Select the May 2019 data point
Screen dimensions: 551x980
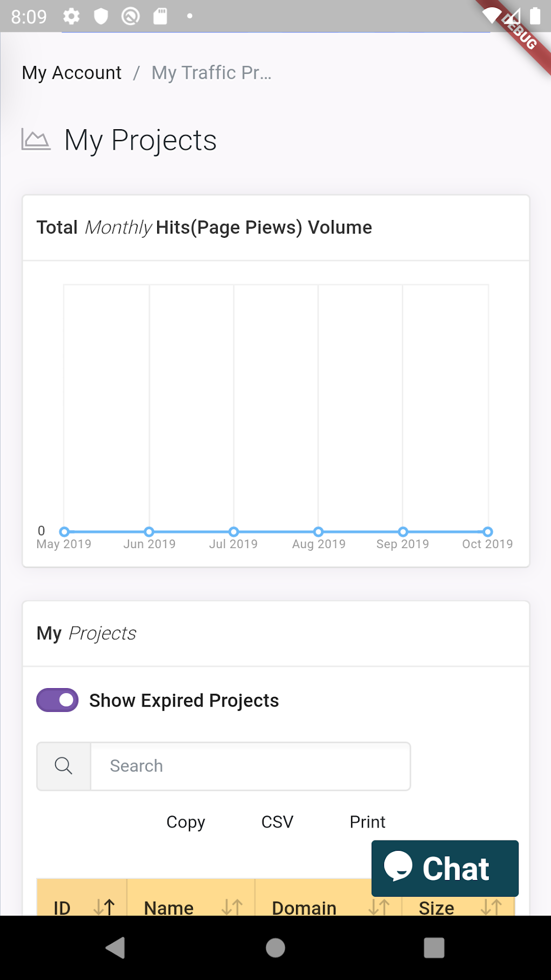coord(64,531)
